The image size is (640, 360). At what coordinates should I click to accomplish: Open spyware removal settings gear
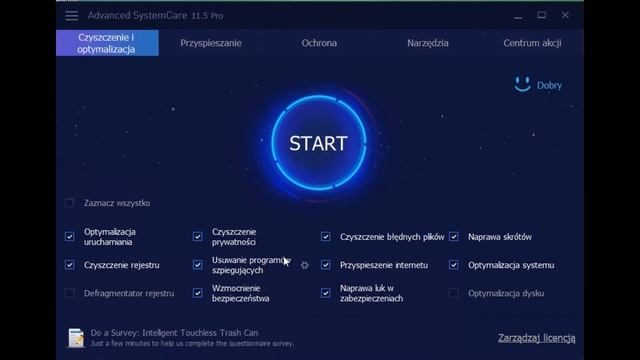click(304, 265)
